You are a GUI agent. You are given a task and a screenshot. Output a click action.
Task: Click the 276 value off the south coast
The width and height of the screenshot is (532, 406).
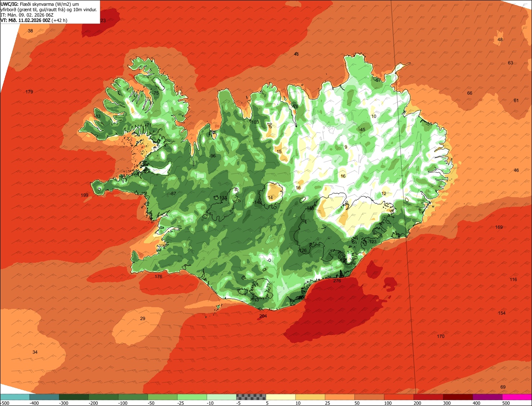point(337,281)
